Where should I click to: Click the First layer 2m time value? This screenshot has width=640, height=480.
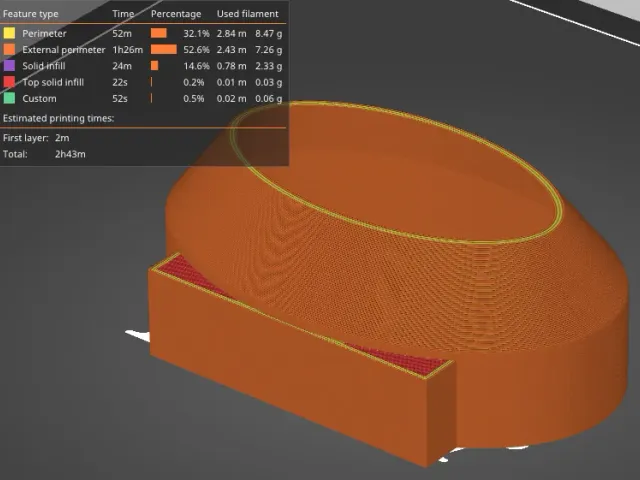[x=62, y=138]
